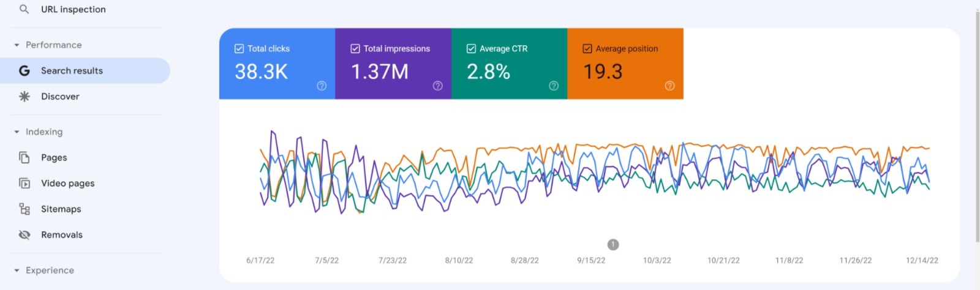980x290 pixels.
Task: Click the Discover asterisk icon
Action: [24, 96]
